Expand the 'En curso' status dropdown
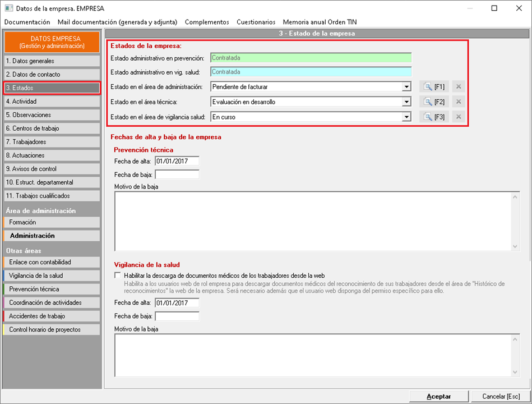 pos(406,117)
